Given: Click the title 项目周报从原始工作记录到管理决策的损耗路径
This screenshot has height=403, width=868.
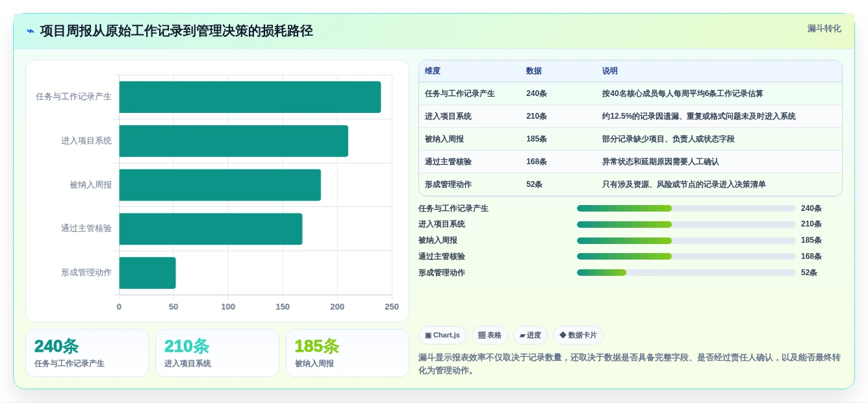Looking at the screenshot, I should pos(177,31).
